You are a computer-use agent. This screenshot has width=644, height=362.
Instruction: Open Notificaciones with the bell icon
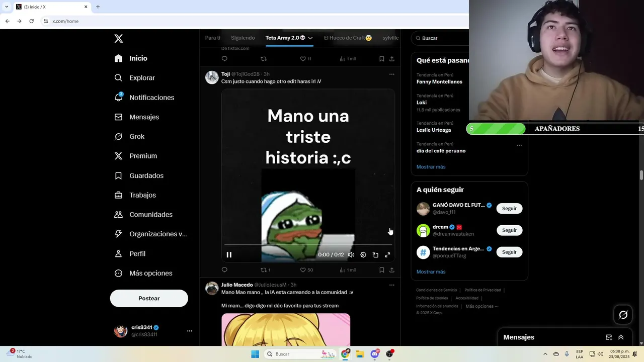(144, 98)
